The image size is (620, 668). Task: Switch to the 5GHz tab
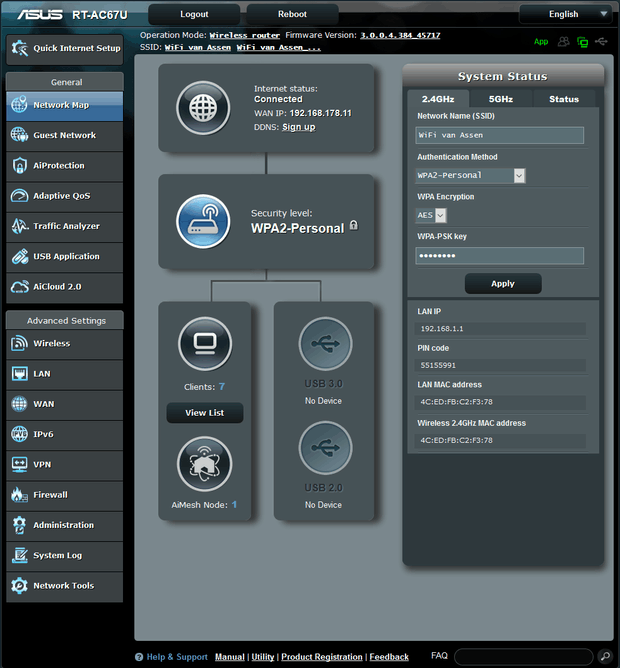501,99
